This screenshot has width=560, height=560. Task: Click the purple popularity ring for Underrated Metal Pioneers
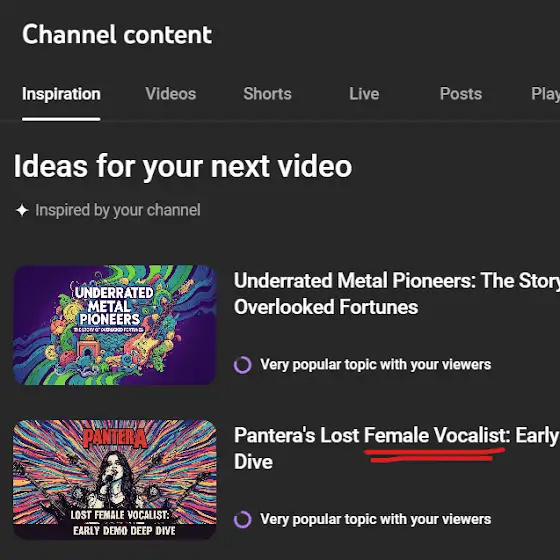tap(242, 365)
